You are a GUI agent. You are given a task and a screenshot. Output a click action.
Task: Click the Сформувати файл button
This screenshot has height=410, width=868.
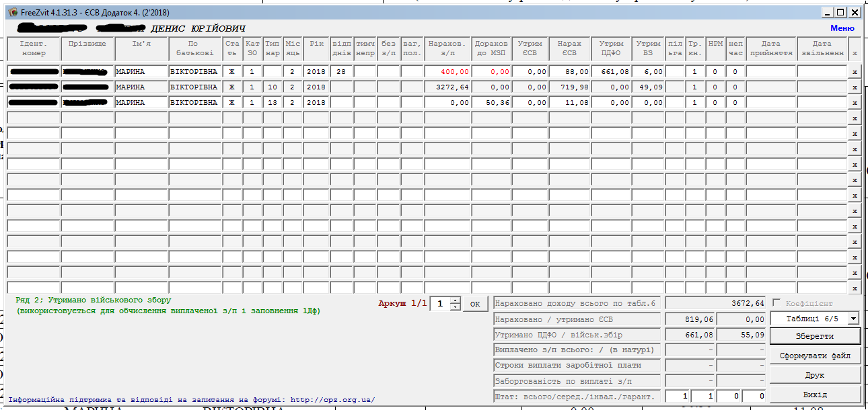(815, 356)
